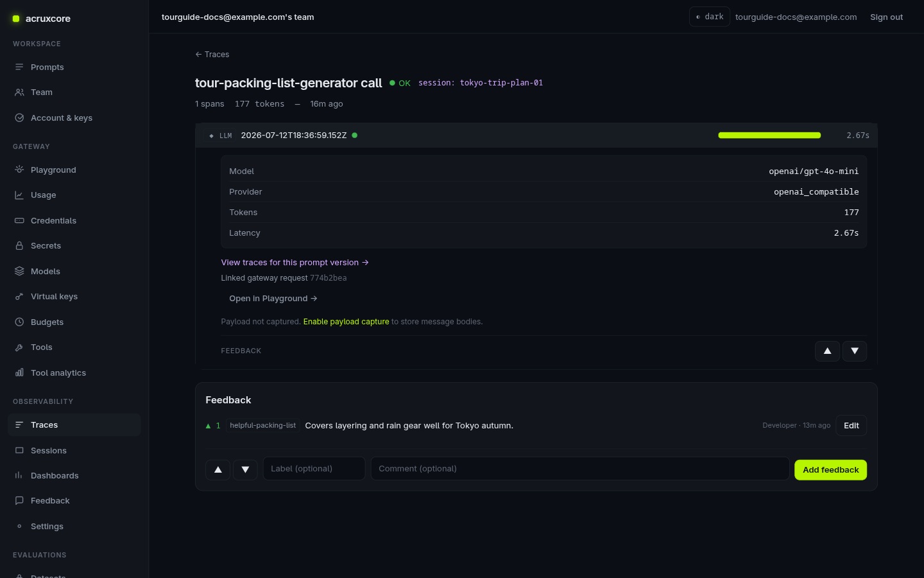This screenshot has width=924, height=578.
Task: Click tourguide-docs@example.com account email
Action: [796, 17]
